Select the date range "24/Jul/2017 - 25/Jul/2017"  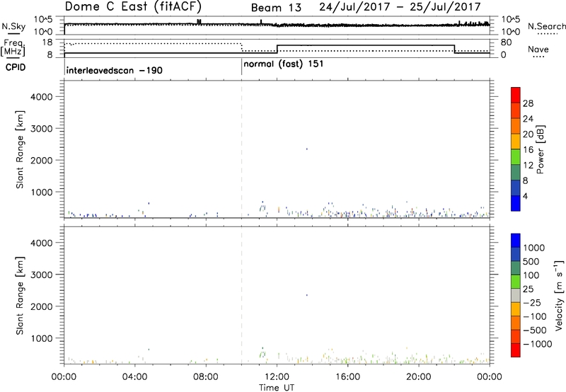point(400,7)
